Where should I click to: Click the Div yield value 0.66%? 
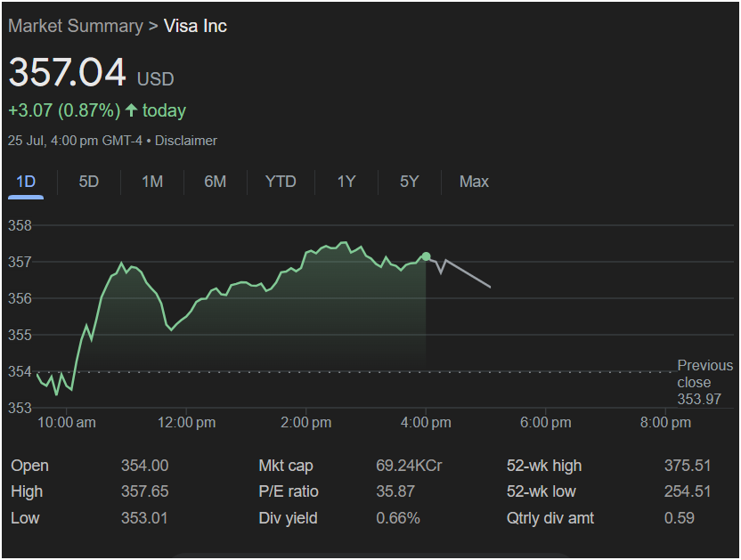pos(398,518)
